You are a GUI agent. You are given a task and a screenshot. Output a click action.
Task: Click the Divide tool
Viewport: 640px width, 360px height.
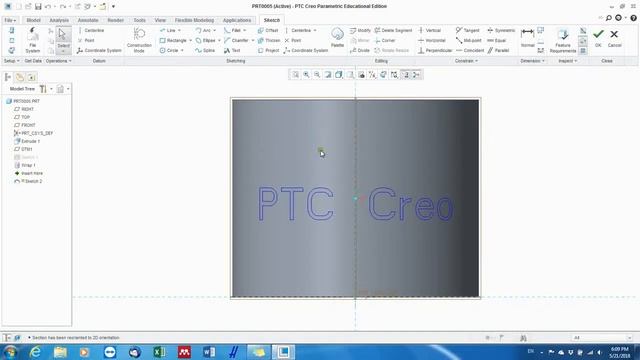pos(360,51)
